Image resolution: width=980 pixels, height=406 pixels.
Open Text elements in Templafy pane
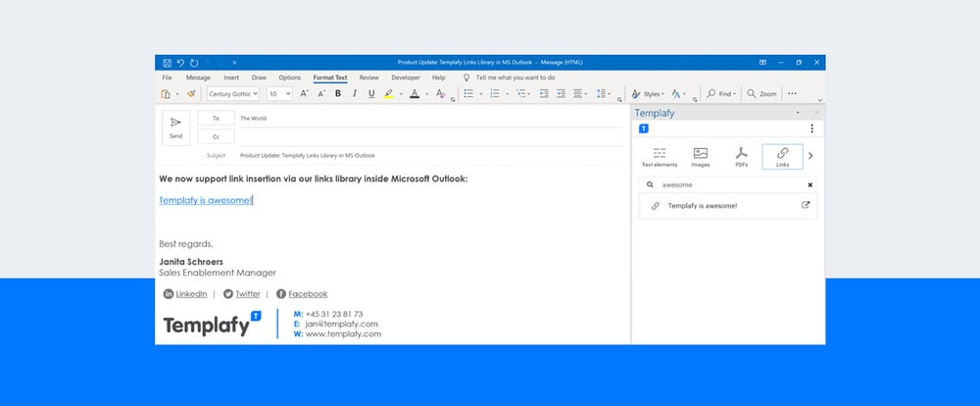click(660, 157)
